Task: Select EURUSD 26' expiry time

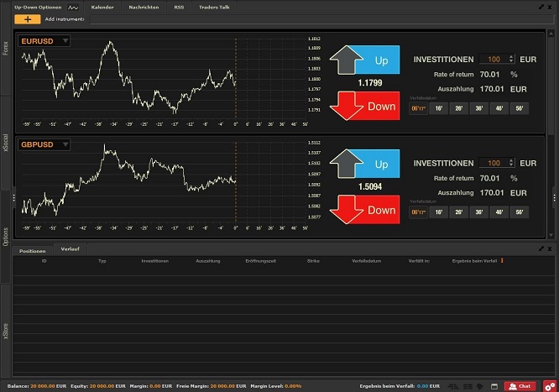Action: (x=459, y=108)
